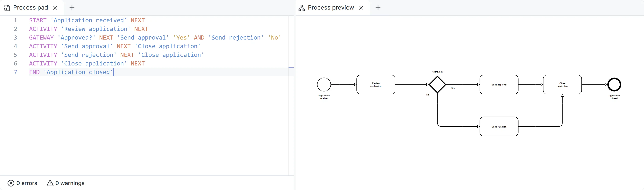Add new tab next to Process pad

click(x=72, y=8)
